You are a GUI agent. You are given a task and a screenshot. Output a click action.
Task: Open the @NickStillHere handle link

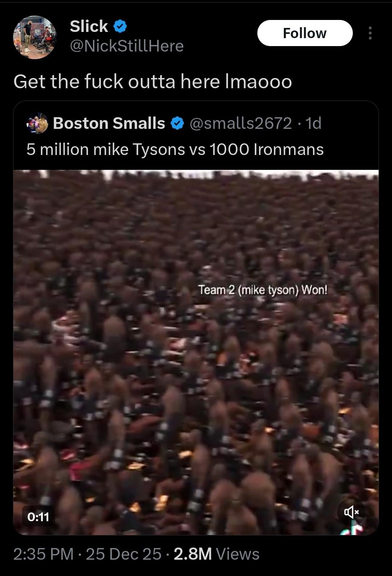point(127,46)
